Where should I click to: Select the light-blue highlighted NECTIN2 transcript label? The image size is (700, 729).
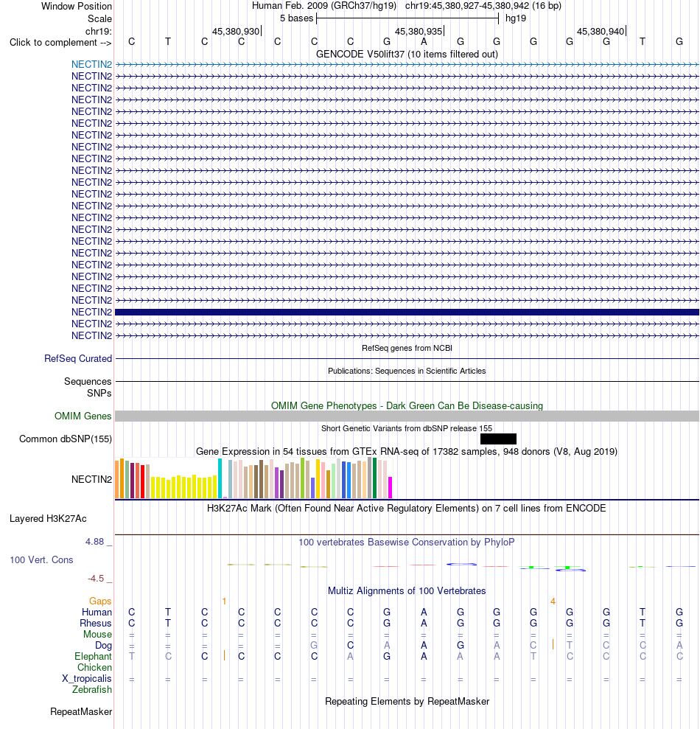pos(91,64)
